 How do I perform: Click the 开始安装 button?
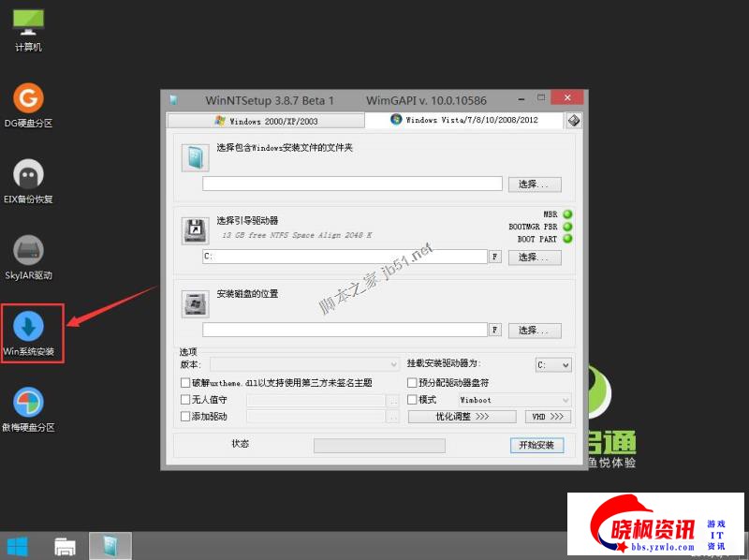(536, 445)
